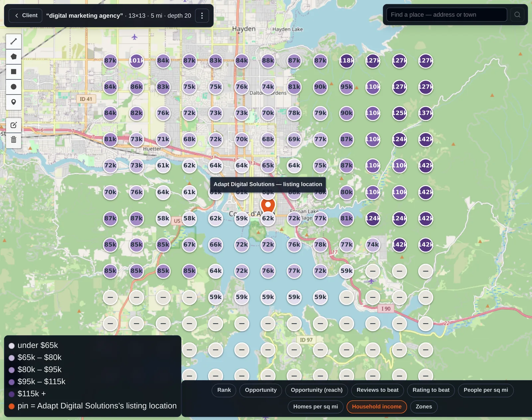Click the 88k income grid point

click(x=268, y=61)
